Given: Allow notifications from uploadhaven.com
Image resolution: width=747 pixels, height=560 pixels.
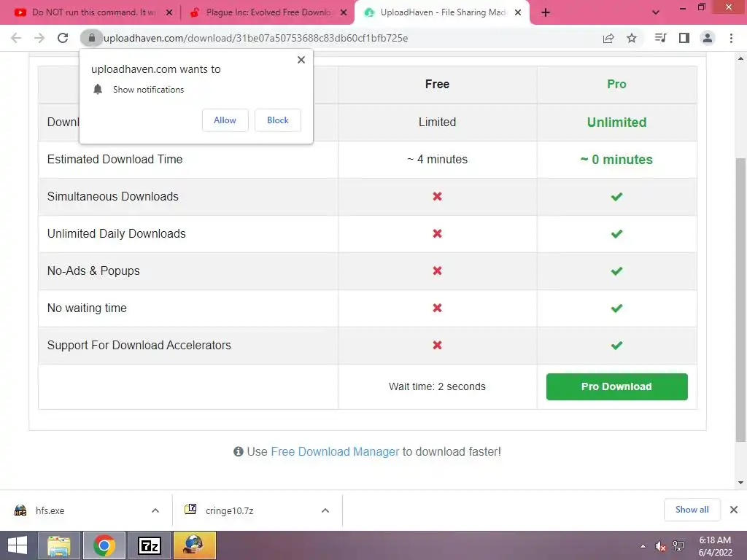Looking at the screenshot, I should pyautogui.click(x=225, y=120).
